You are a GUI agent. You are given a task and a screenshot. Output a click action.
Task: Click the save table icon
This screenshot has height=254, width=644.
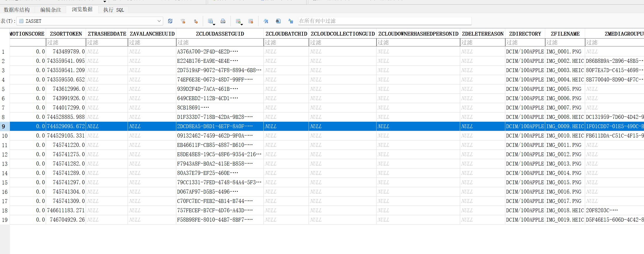click(210, 21)
